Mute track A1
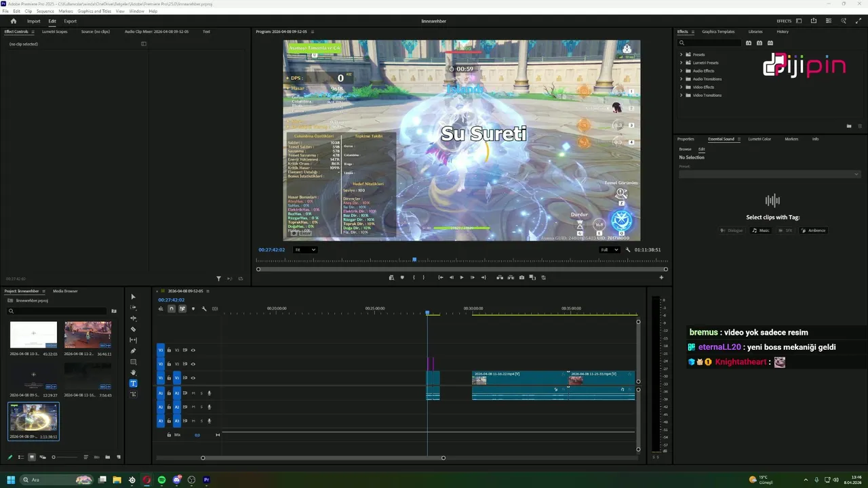This screenshot has width=868, height=488. 193,393
